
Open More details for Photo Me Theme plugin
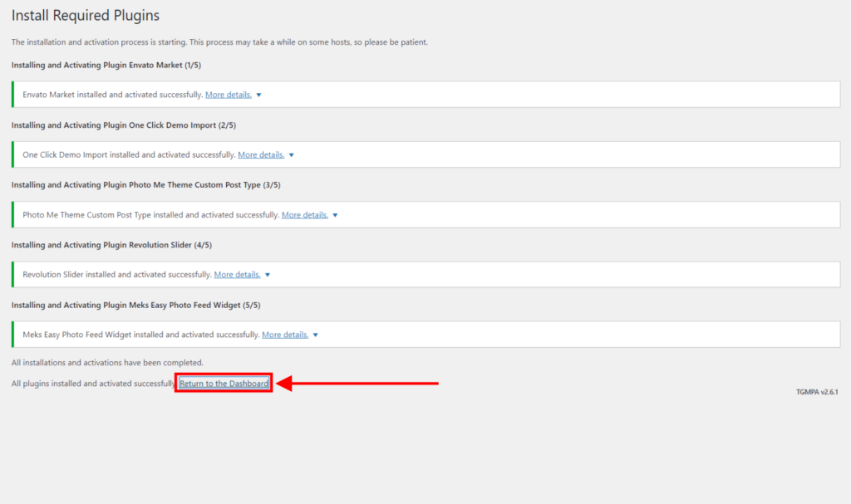[x=304, y=215]
